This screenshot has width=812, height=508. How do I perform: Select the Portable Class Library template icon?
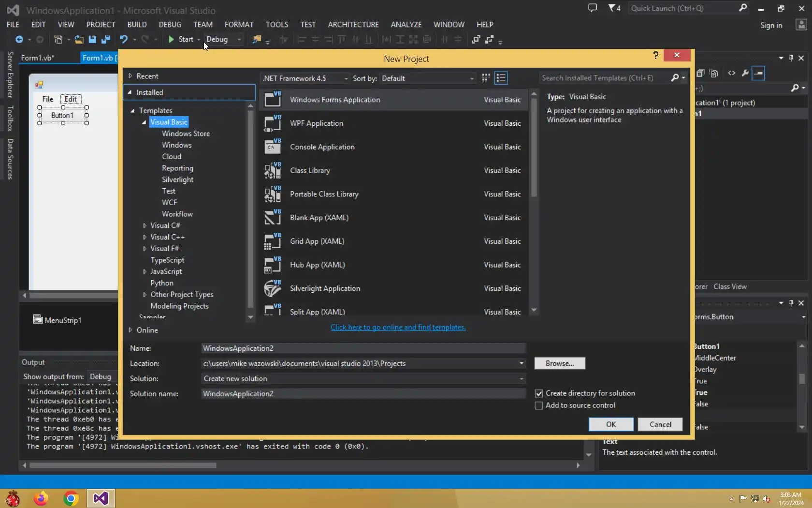click(273, 194)
